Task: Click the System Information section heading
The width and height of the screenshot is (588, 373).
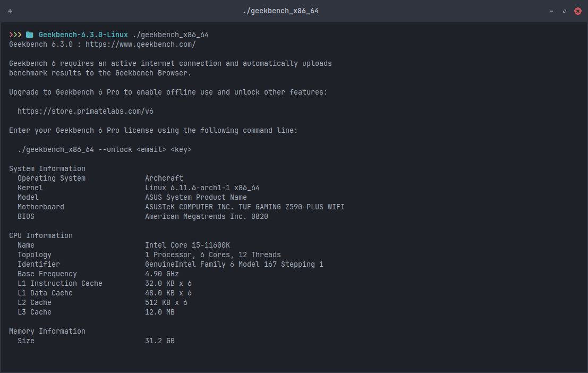Action: pos(47,168)
